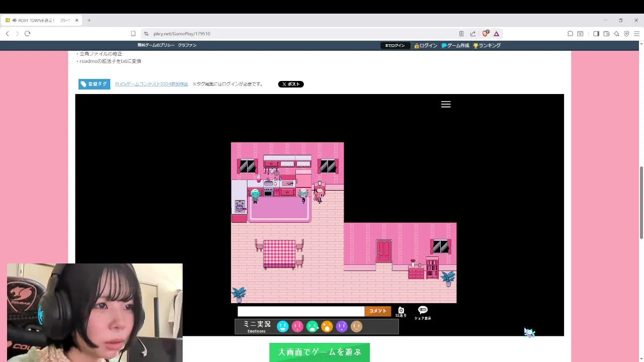This screenshot has width=644, height=362.
Task: Go back in browser history
Action: pyautogui.click(x=8, y=34)
